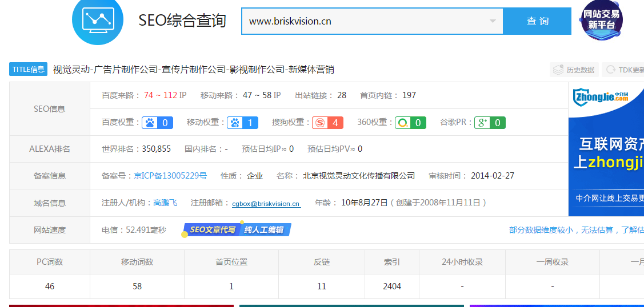The image size is (644, 307).
Task: Click the PC词数 column header
Action: click(50, 262)
